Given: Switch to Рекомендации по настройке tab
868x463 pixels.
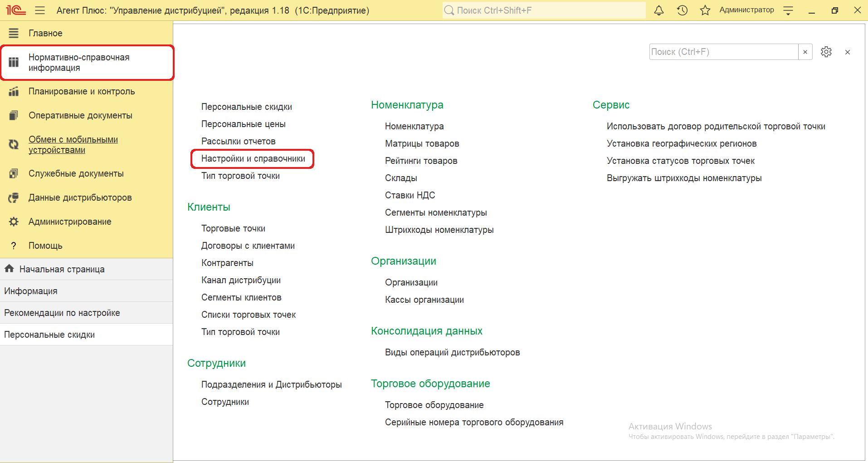Looking at the screenshot, I should coord(62,313).
